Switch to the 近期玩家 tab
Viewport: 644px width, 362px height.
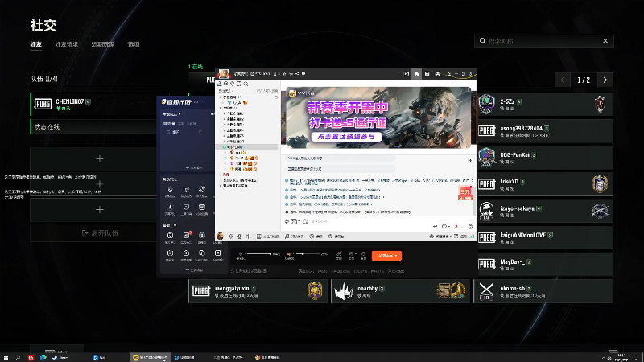[x=103, y=44]
